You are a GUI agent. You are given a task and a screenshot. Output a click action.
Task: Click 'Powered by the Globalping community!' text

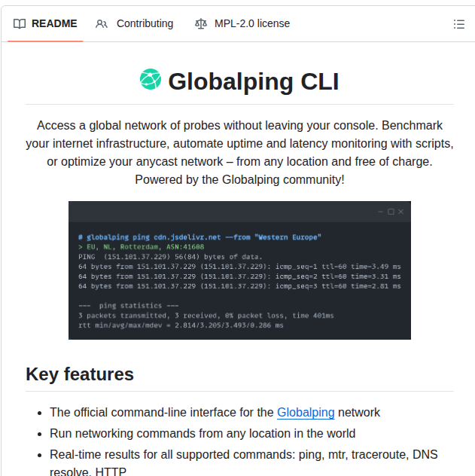(x=239, y=180)
